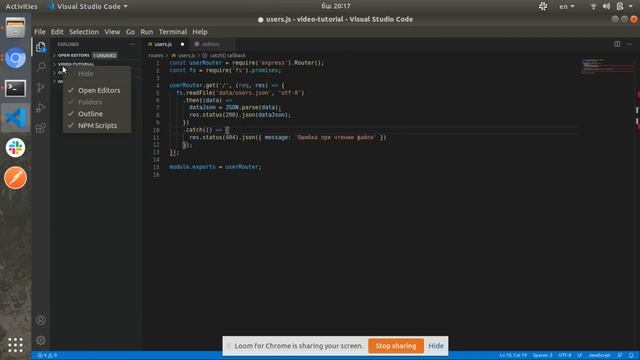Open the Extensions view
The height and width of the screenshot is (360, 640).
[x=40, y=128]
